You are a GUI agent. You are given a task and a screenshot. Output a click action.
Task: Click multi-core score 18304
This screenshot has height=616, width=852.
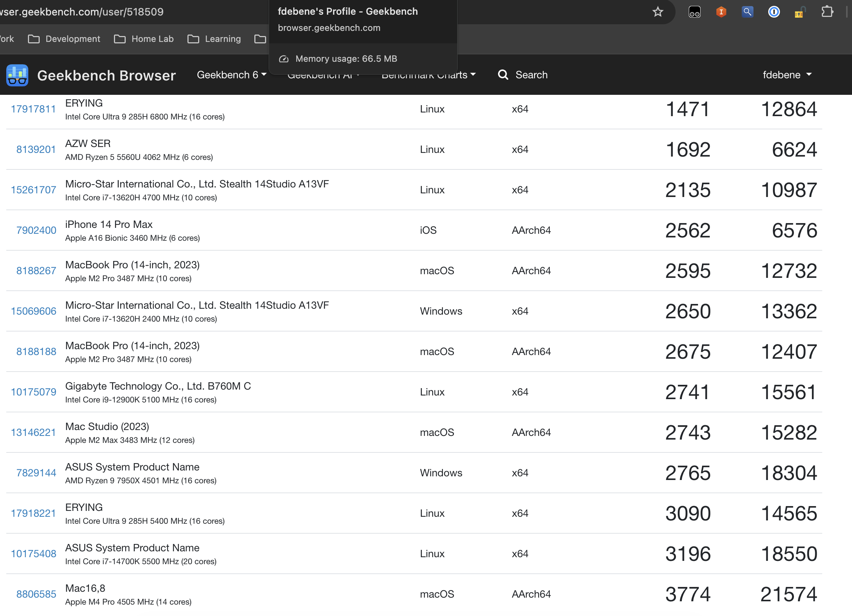coord(788,473)
